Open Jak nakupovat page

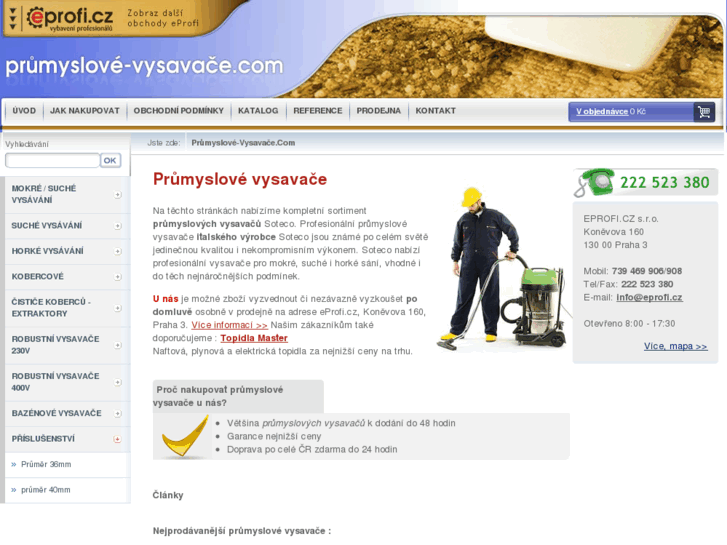[x=84, y=111]
